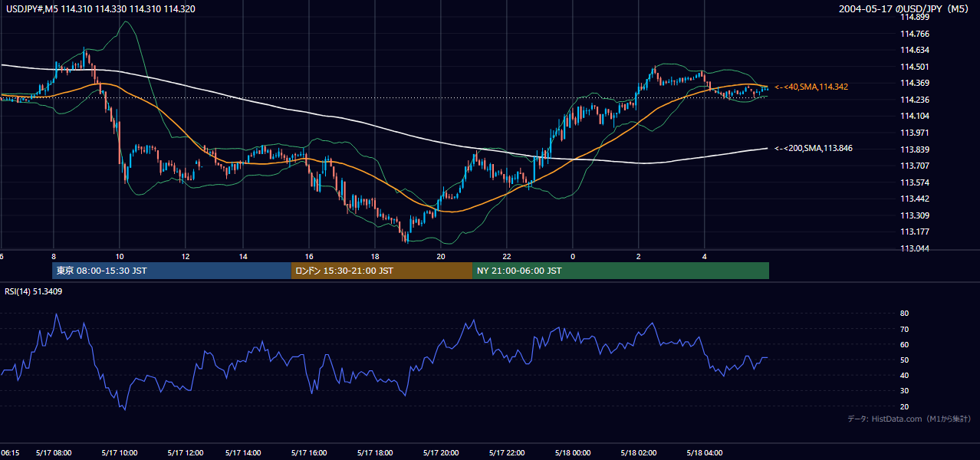This screenshot has height=460, width=980.
Task: Click price level 113.574 on the axis
Action: [x=915, y=182]
